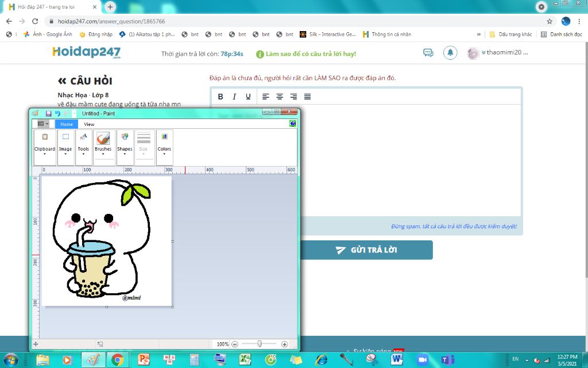Open Paint Help via blue question icon

pyautogui.click(x=293, y=124)
